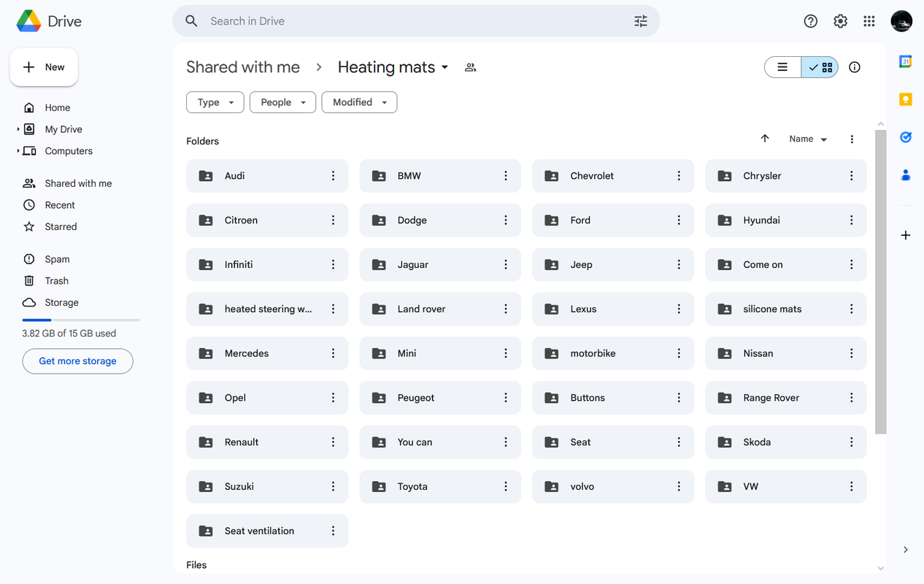
Task: Open the Type filter dropdown
Action: 215,102
